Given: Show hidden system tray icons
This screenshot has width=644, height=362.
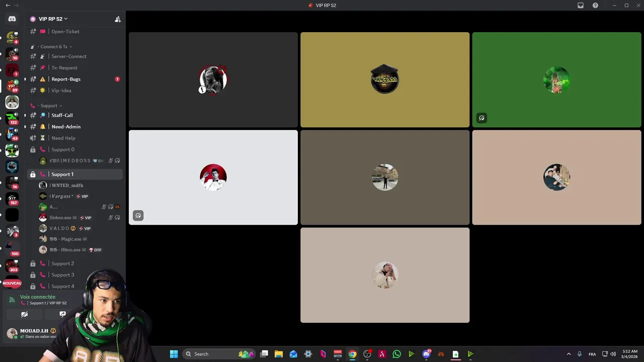Looking at the screenshot, I should (569, 354).
